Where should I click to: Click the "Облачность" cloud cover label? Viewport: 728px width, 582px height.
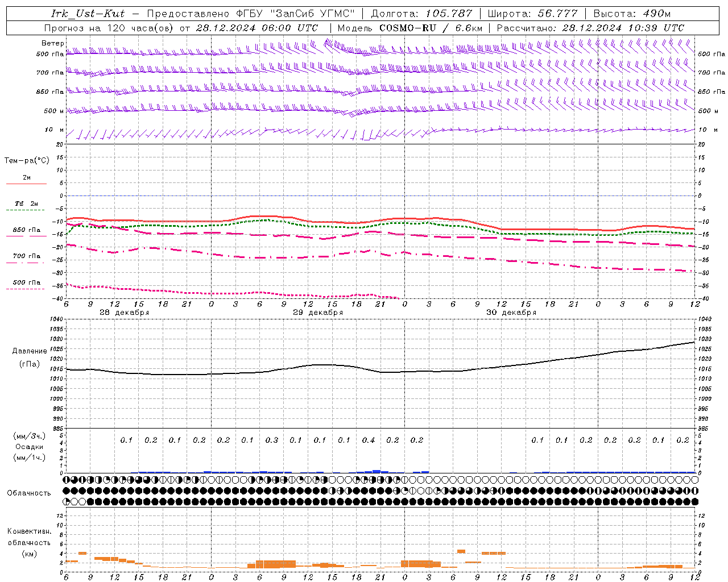pos(29,493)
